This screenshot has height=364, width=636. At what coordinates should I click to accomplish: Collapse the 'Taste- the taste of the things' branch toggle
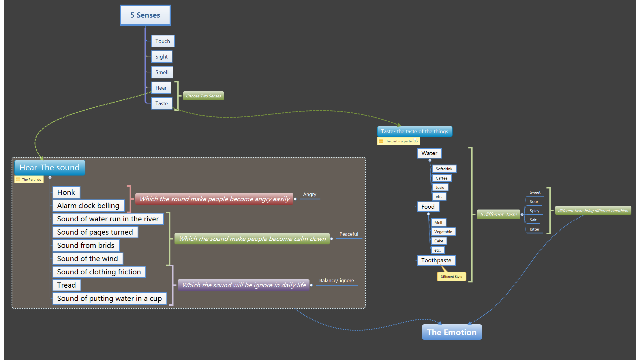click(415, 139)
